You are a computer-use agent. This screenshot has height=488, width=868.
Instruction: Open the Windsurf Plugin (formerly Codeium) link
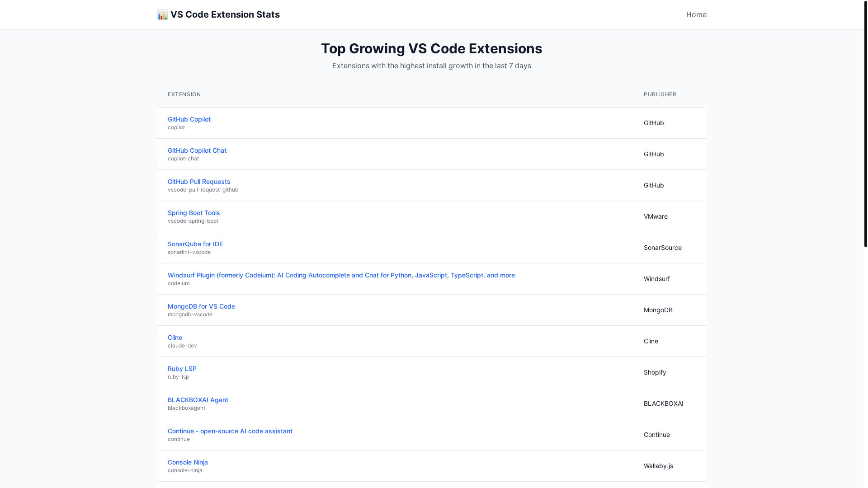coord(341,275)
